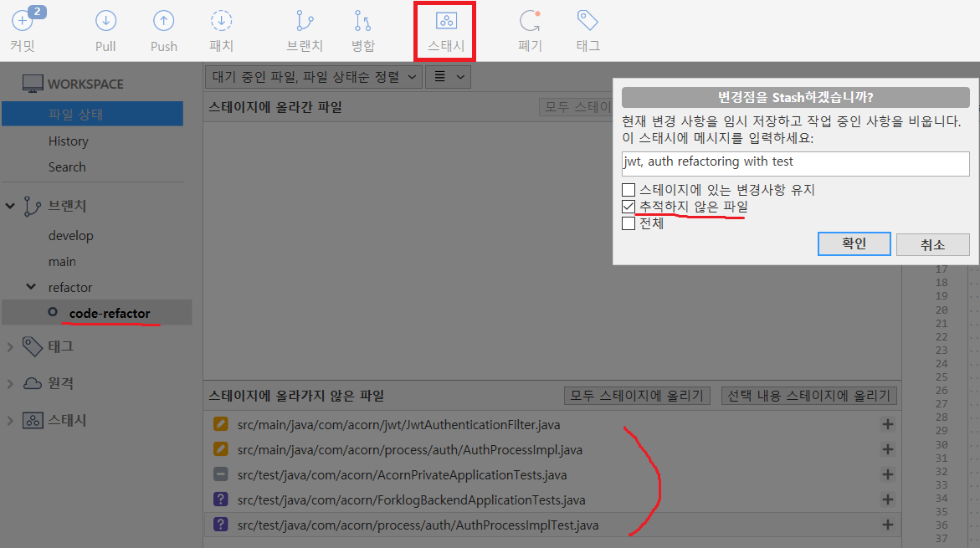
Task: Expand the 스태시 section in sidebar
Action: (11, 420)
